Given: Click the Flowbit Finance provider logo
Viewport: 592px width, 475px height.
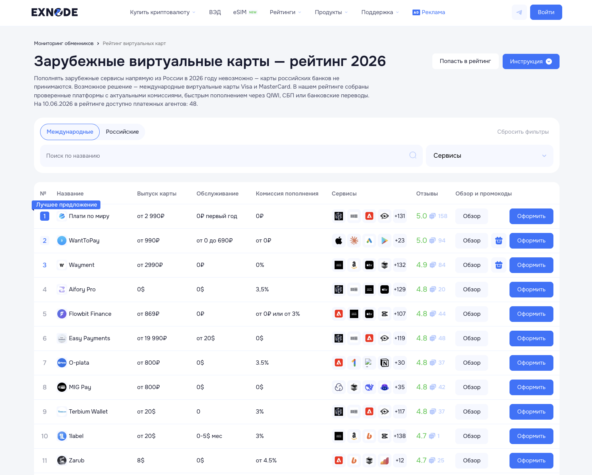Looking at the screenshot, I should tap(62, 314).
